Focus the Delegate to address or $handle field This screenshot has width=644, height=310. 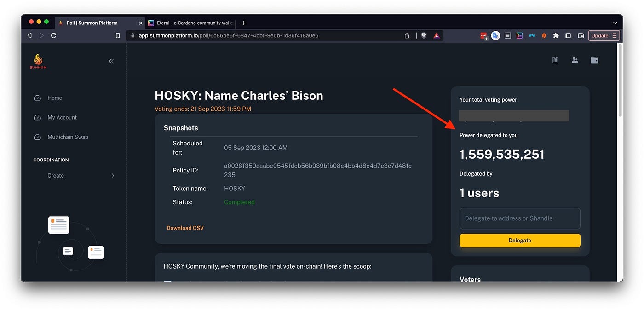point(520,218)
